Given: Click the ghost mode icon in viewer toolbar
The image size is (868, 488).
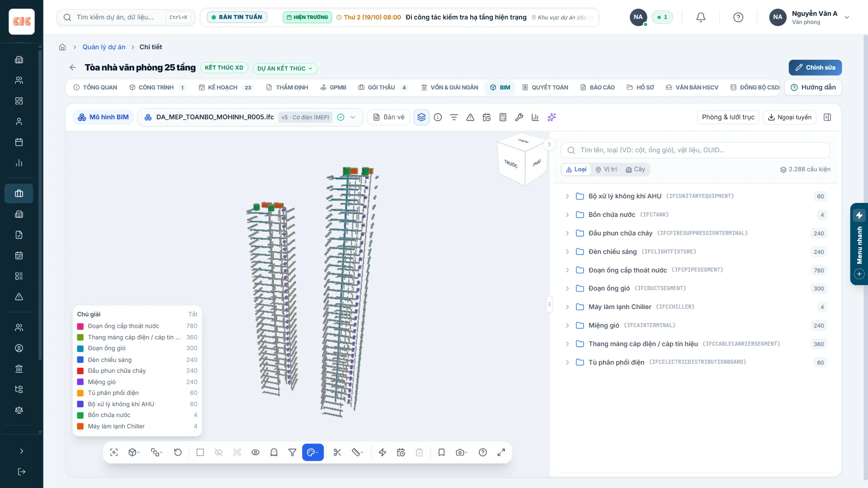Looking at the screenshot, I should click(x=274, y=452).
